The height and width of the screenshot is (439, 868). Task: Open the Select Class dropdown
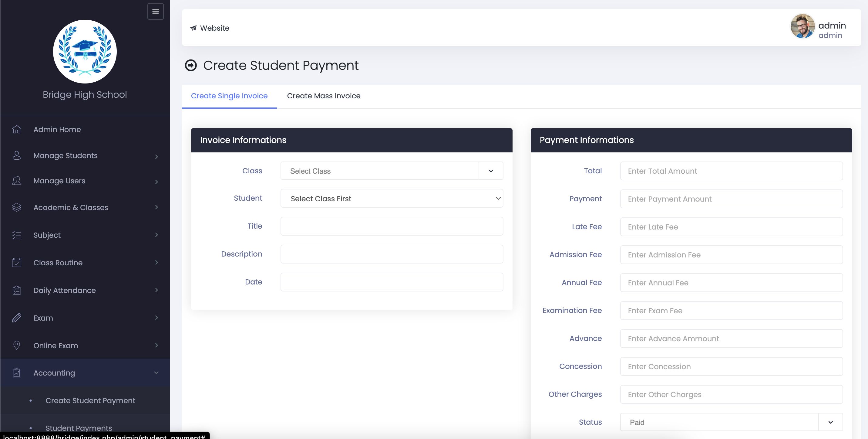point(392,171)
